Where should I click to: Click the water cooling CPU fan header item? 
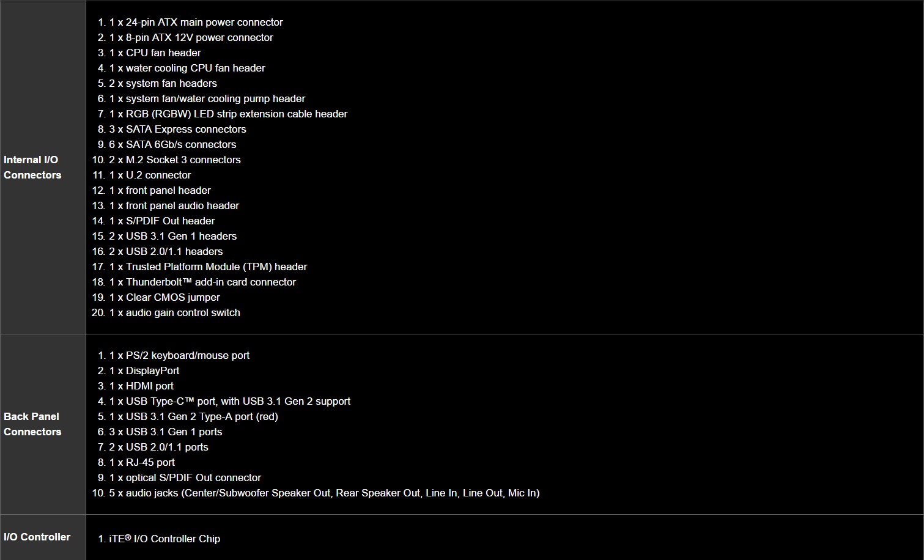tap(187, 68)
